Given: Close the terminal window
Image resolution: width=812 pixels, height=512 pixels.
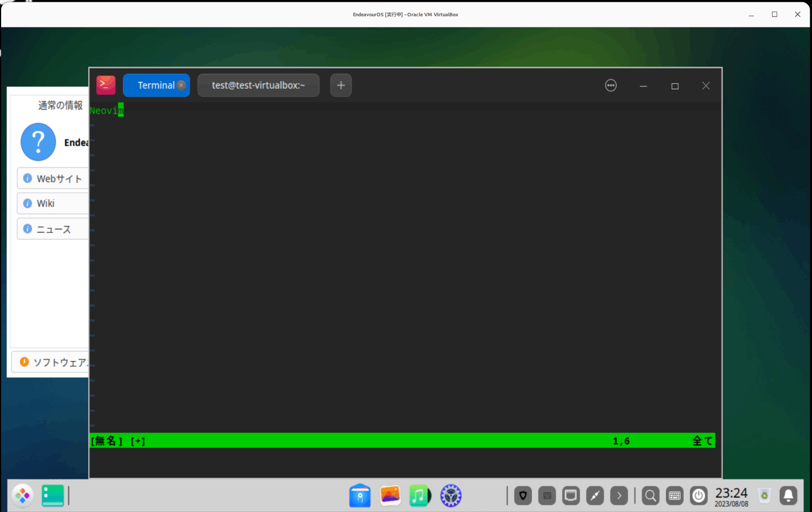Looking at the screenshot, I should 706,86.
